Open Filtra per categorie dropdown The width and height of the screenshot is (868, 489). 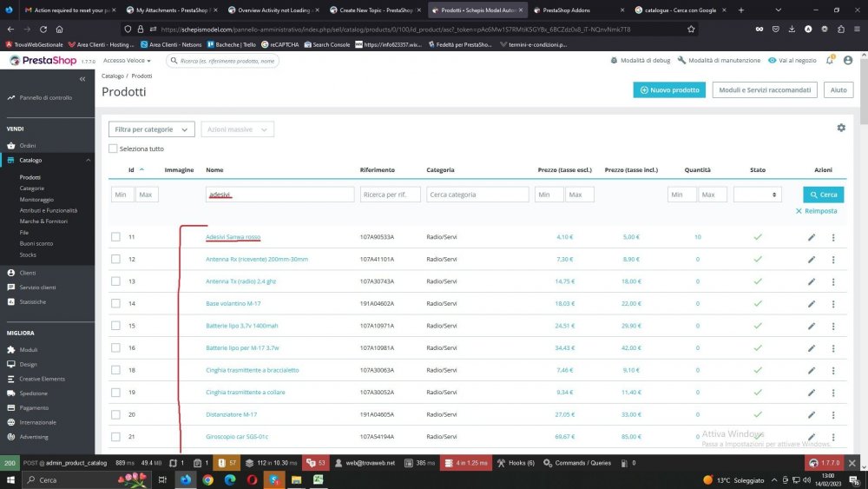[x=152, y=129]
